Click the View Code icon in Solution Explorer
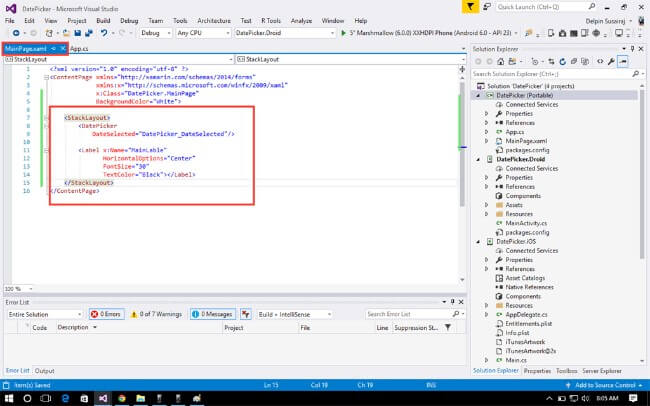Image resolution: width=650 pixels, height=406 pixels. tap(598, 61)
